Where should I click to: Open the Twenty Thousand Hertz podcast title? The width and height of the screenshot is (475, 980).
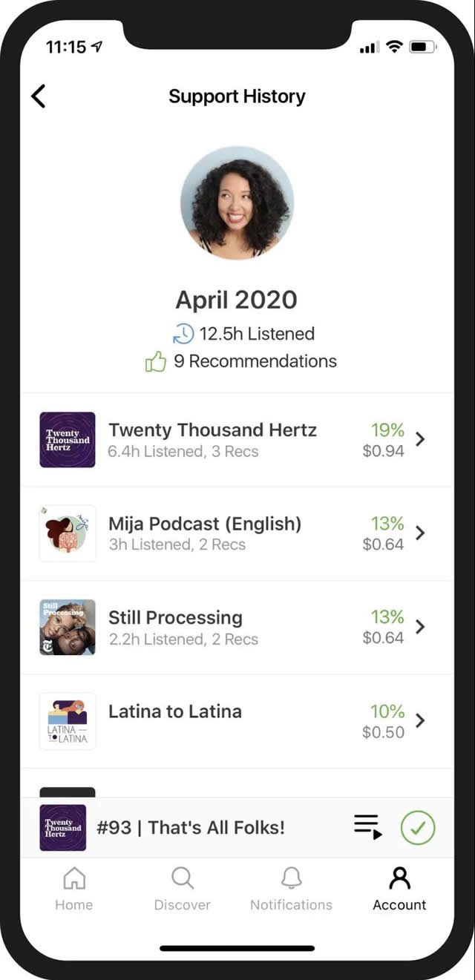coord(212,430)
